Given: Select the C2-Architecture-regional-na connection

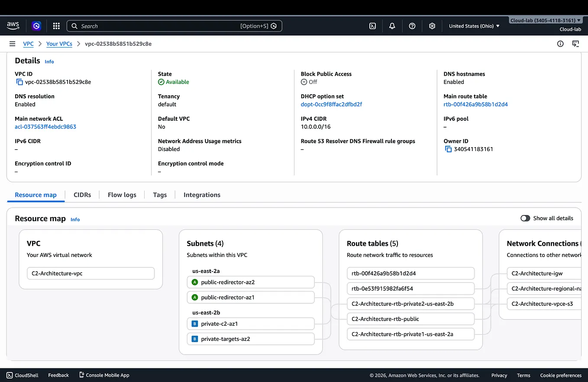Looking at the screenshot, I should tap(544, 289).
